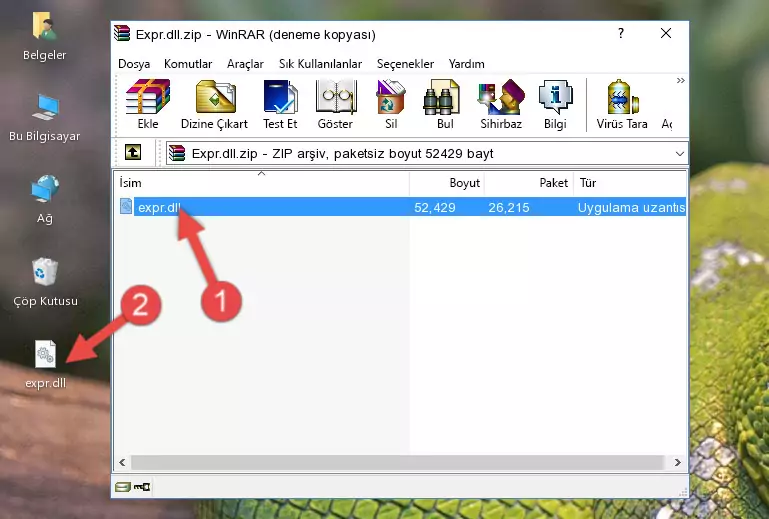Click the 26,215 packed size cell
Image resolution: width=769 pixels, height=519 pixels.
pos(509,208)
